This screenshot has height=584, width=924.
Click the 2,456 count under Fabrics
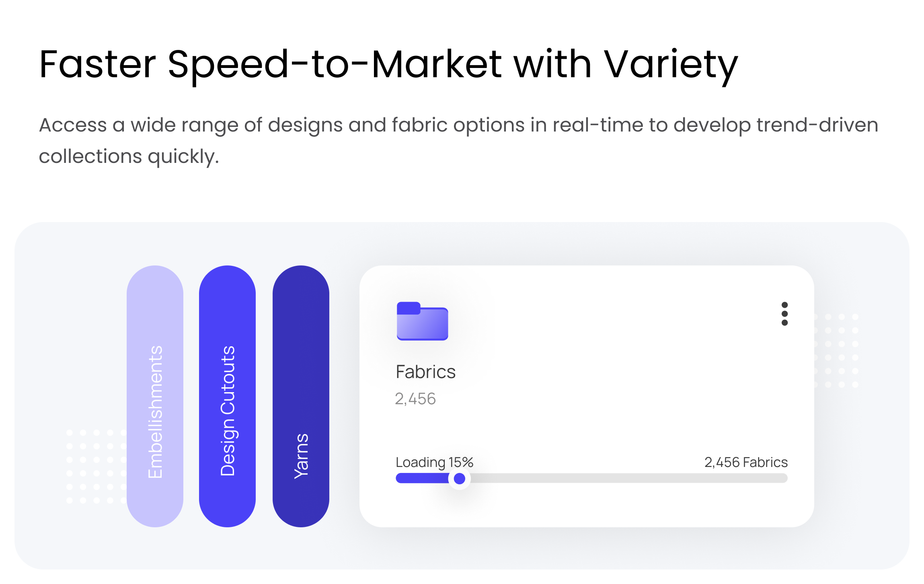[x=415, y=399]
